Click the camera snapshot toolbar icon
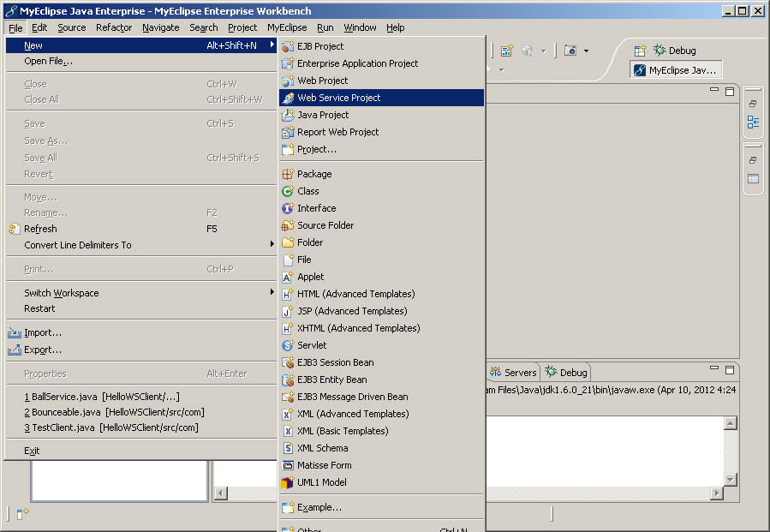 pos(570,50)
